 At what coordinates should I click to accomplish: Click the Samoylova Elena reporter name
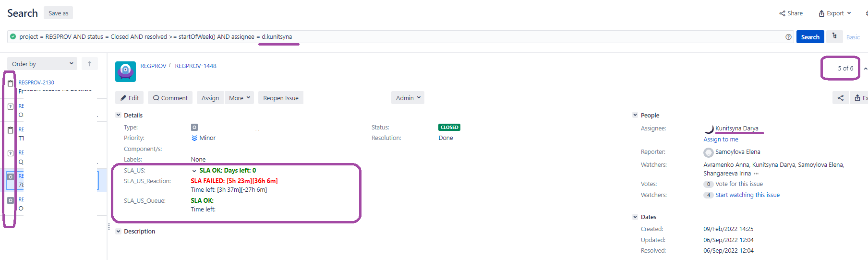click(738, 152)
